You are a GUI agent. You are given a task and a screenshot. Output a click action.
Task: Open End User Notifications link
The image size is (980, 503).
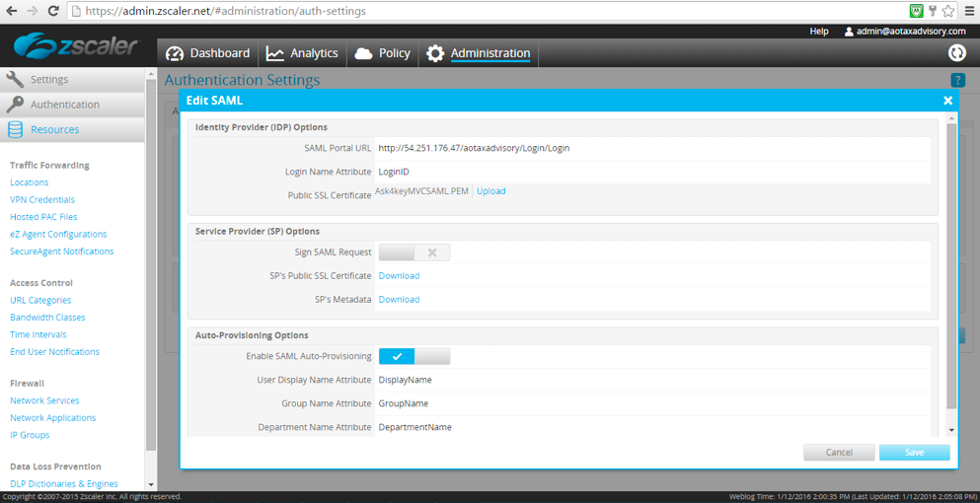[x=54, y=352]
